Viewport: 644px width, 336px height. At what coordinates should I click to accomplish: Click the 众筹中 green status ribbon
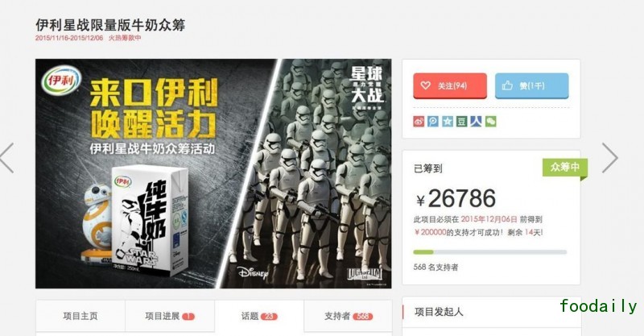[x=565, y=168]
